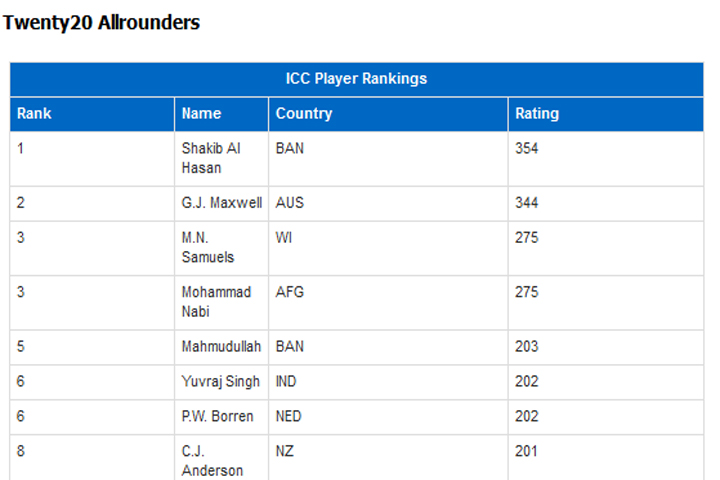
Task: Select the P.W. Borren name cell
Action: point(221,417)
